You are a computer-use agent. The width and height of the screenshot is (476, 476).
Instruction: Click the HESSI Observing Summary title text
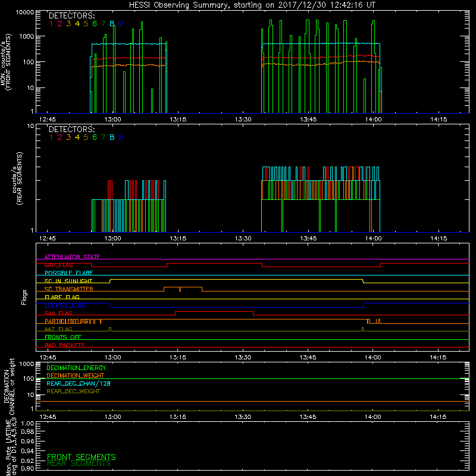[x=252, y=5]
